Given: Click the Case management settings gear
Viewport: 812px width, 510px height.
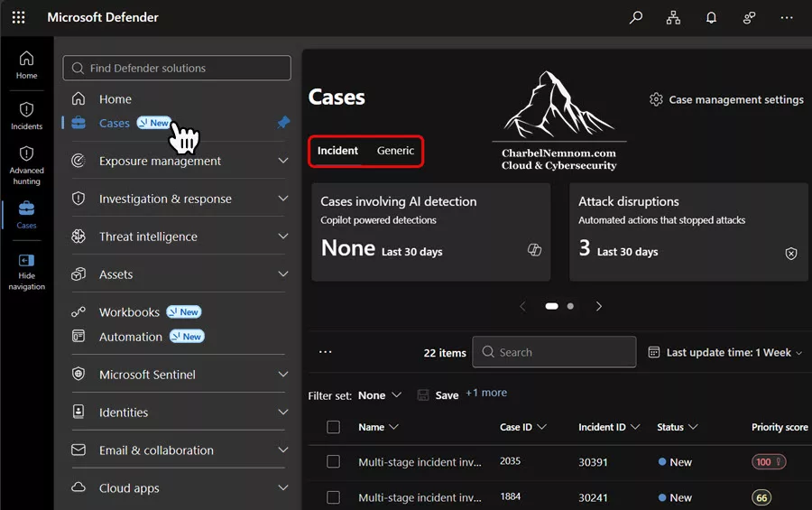Looking at the screenshot, I should (656, 99).
